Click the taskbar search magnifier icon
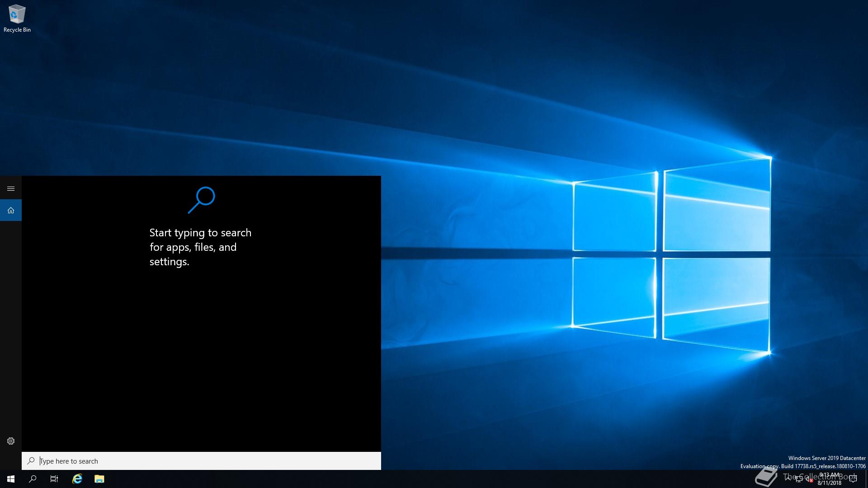The image size is (868, 488). 33,479
